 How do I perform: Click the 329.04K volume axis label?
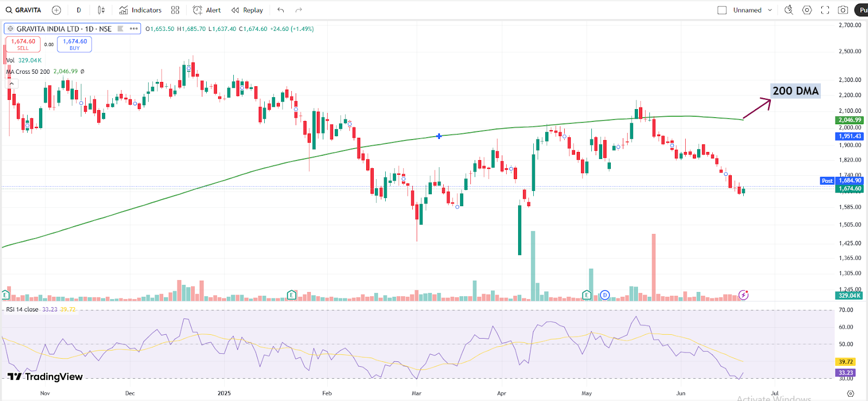pyautogui.click(x=850, y=296)
